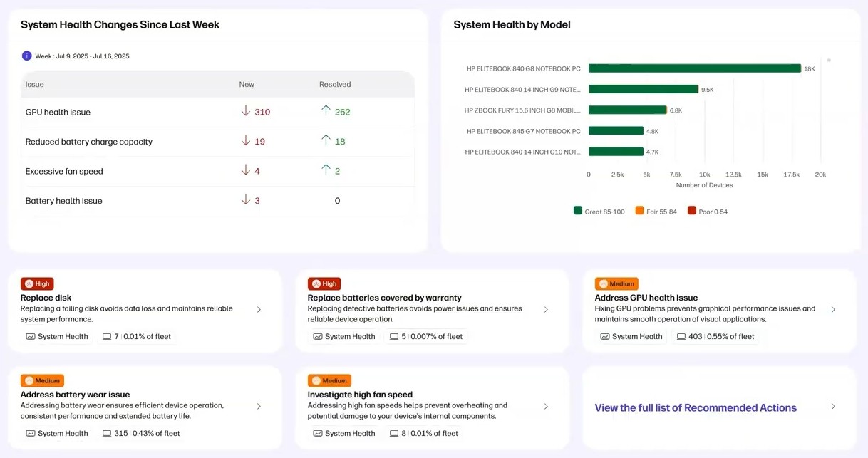
Task: Click the green up arrow for GPU resolved count
Action: [x=326, y=111]
